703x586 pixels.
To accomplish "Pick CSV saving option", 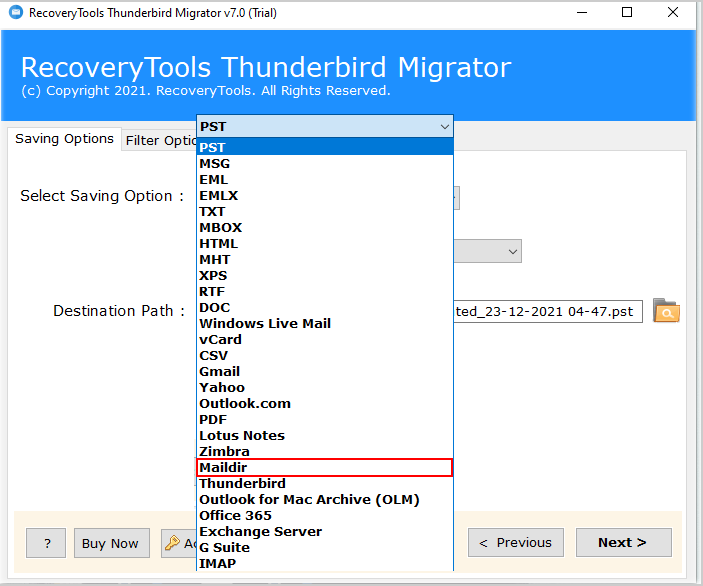I will (x=325, y=355).
